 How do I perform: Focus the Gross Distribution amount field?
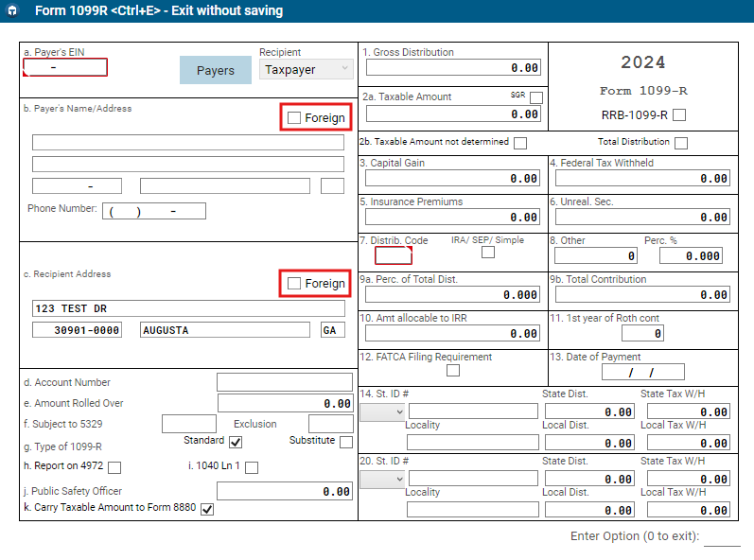tap(453, 68)
